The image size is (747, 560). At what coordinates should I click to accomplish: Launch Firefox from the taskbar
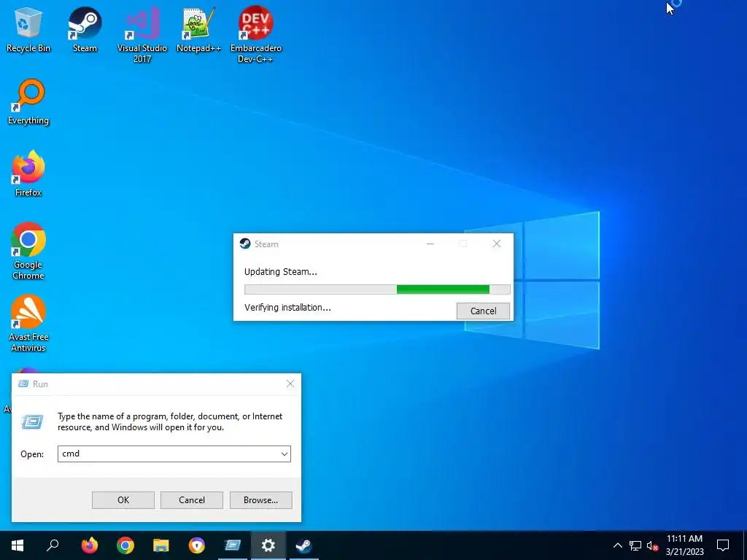[89, 545]
